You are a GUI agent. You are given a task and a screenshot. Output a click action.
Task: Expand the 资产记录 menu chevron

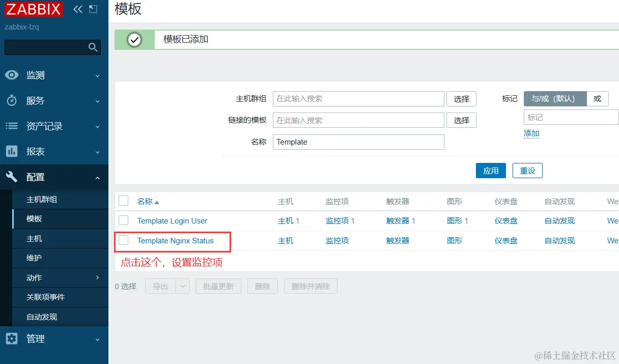pyautogui.click(x=98, y=127)
